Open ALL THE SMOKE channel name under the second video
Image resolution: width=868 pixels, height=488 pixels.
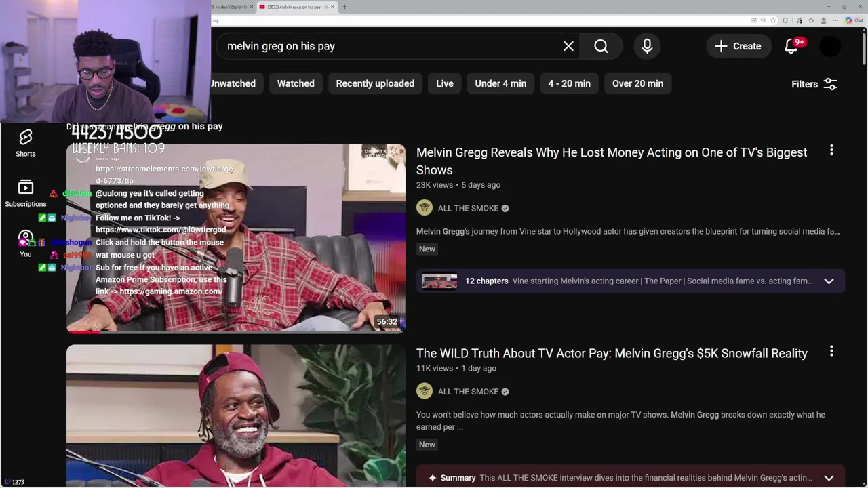pos(468,391)
